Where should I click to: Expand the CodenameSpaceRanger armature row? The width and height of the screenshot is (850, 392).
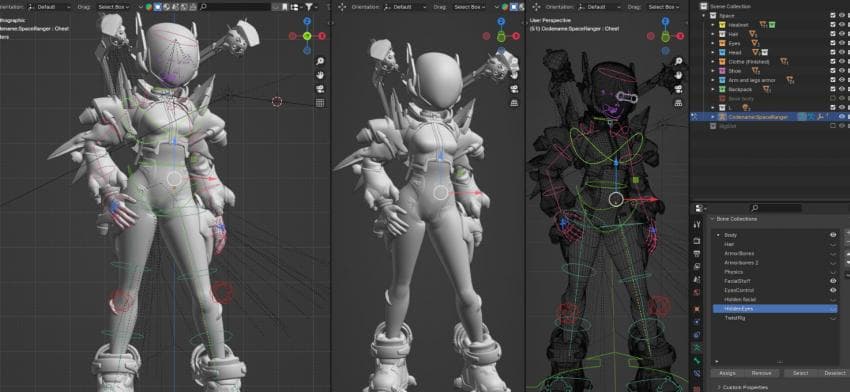[x=713, y=117]
